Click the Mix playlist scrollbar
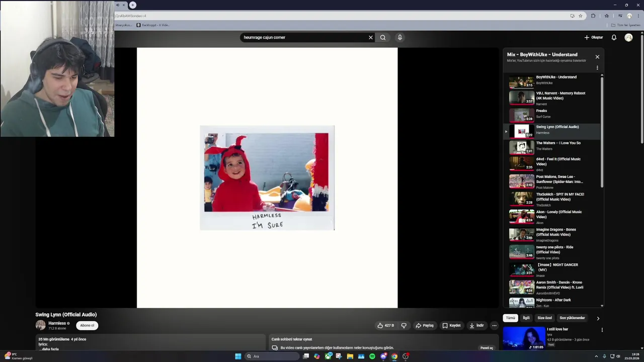Viewport: 644px width, 362px height. click(602, 132)
